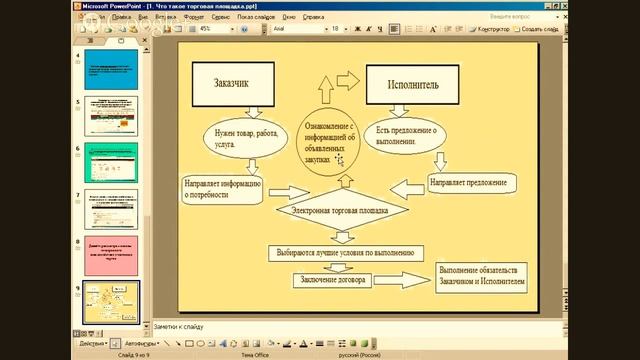
Task: Toggle numbered list formatting
Action: [408, 29]
